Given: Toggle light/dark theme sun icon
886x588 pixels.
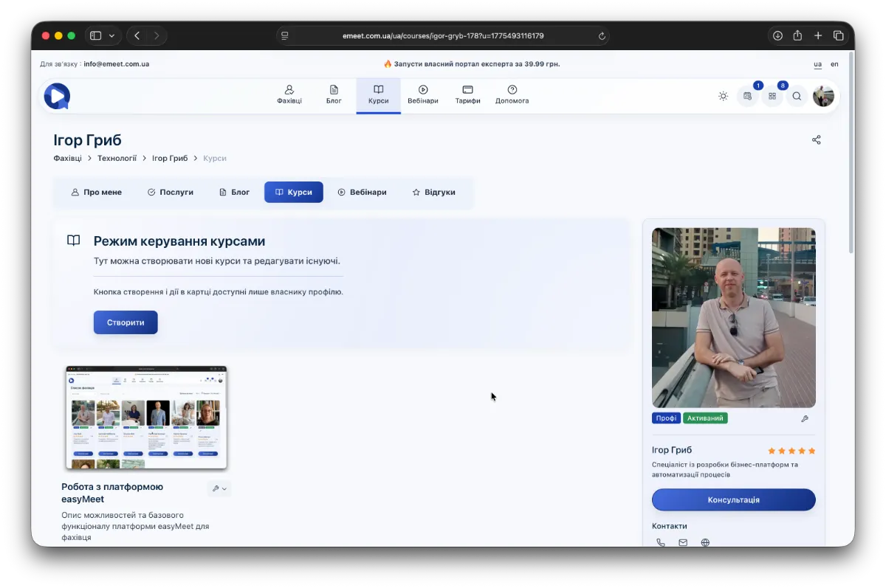Looking at the screenshot, I should [723, 96].
